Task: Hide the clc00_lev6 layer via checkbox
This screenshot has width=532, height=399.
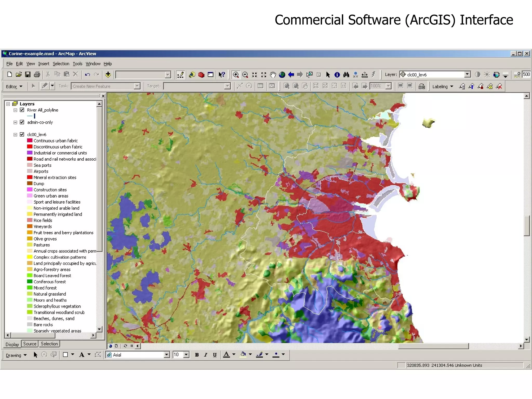Action: 22,134
